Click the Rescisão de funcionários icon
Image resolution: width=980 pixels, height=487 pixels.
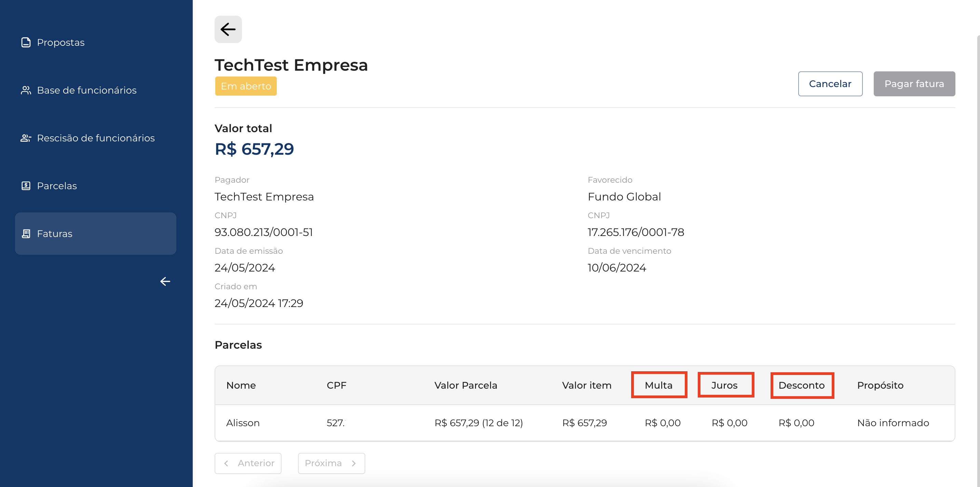(x=26, y=138)
